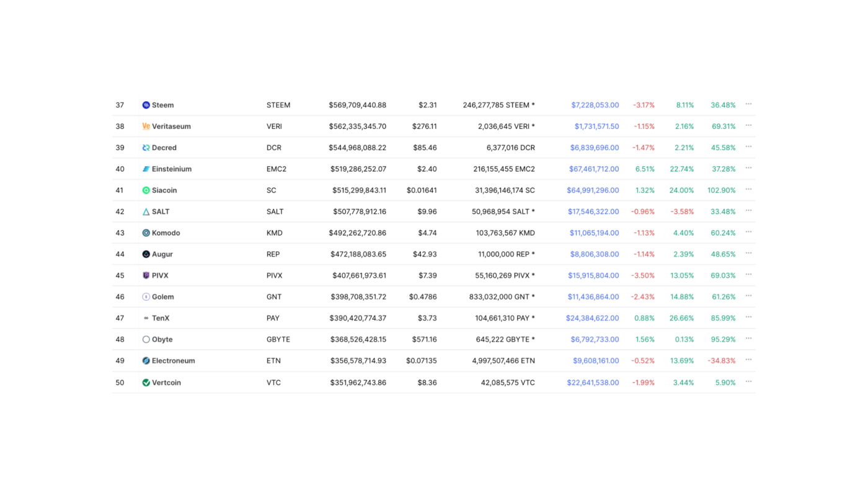Open more options menu for Steem row

(748, 104)
